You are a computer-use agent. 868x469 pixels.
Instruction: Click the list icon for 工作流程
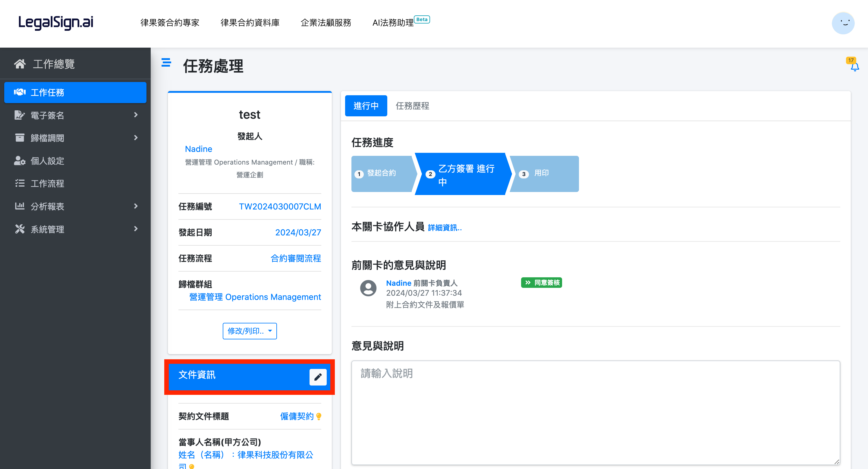point(20,183)
